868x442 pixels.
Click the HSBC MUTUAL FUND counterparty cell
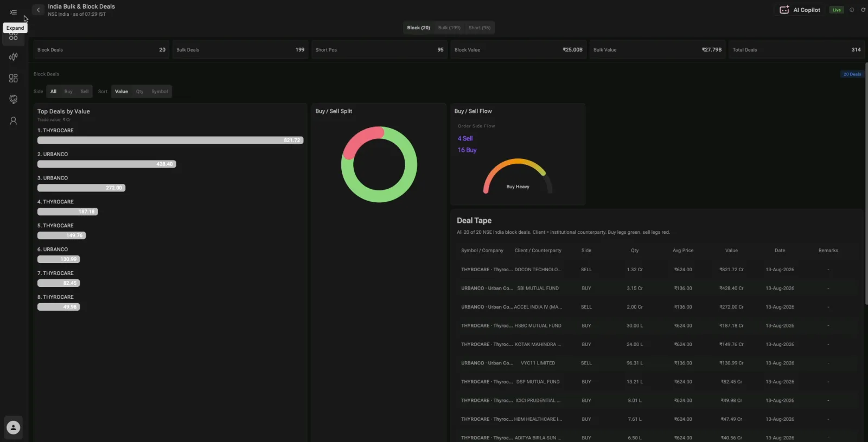point(538,326)
